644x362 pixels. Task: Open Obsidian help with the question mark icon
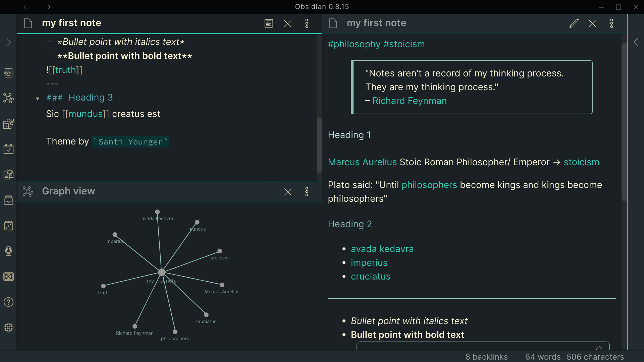[8, 302]
